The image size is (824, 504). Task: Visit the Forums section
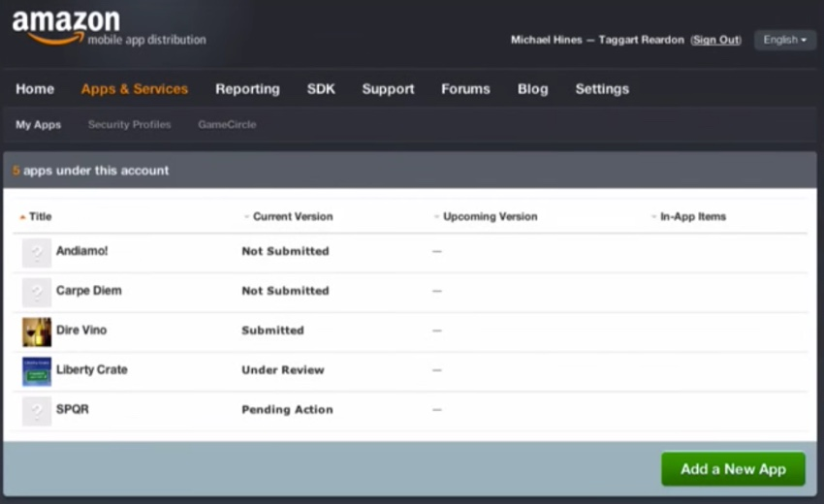pyautogui.click(x=465, y=89)
